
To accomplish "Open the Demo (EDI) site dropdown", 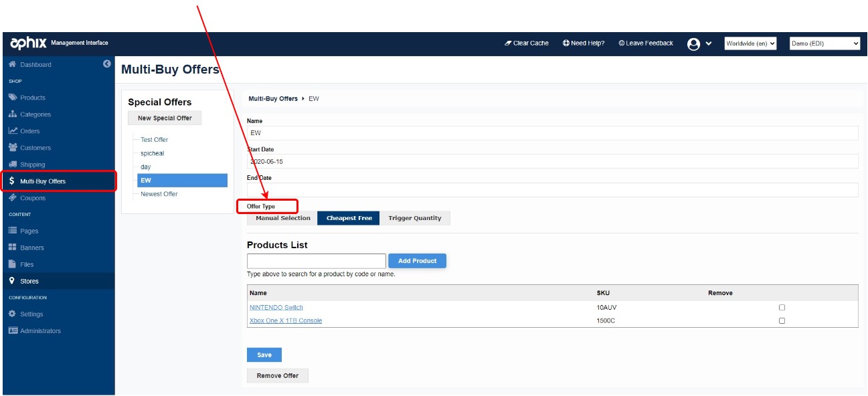I will [x=824, y=43].
